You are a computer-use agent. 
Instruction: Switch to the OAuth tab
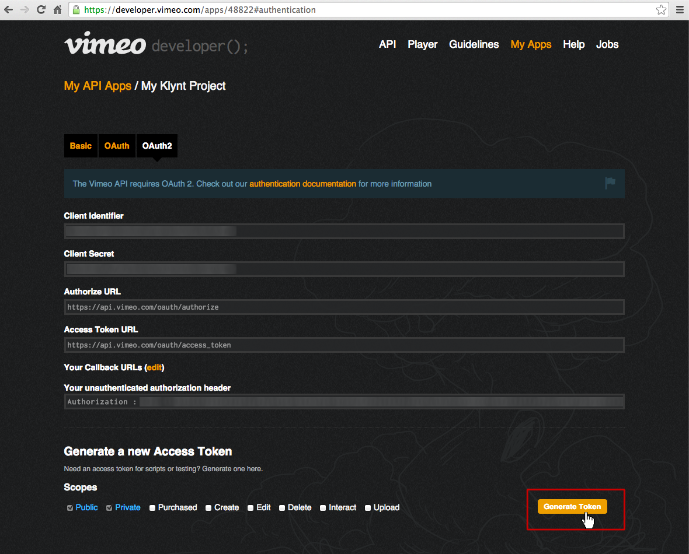coord(116,146)
